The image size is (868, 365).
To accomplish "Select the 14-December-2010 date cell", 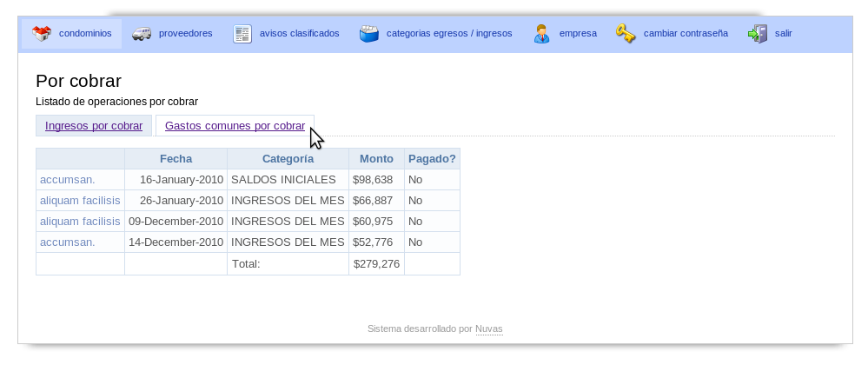I will point(176,242).
